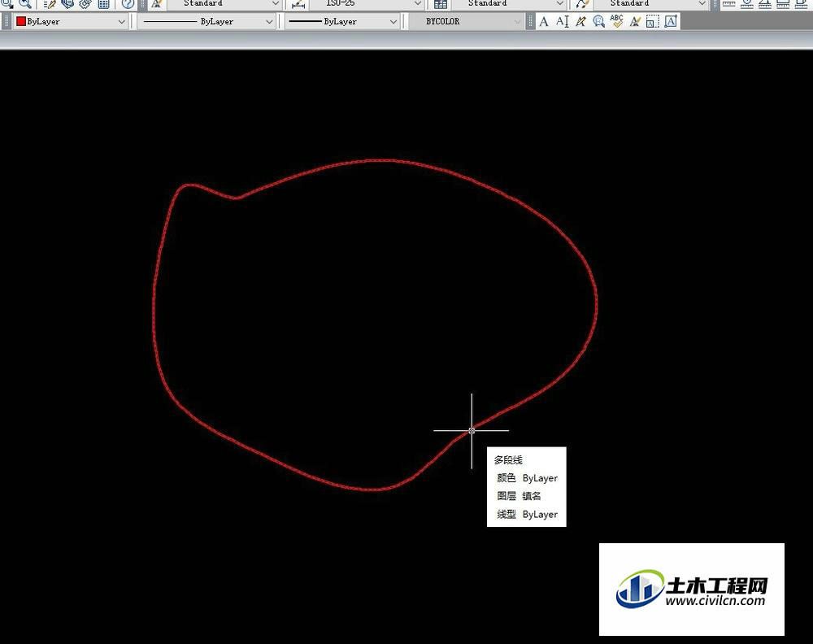Select the Multiline Text tool
This screenshot has height=644, width=813.
(x=544, y=22)
